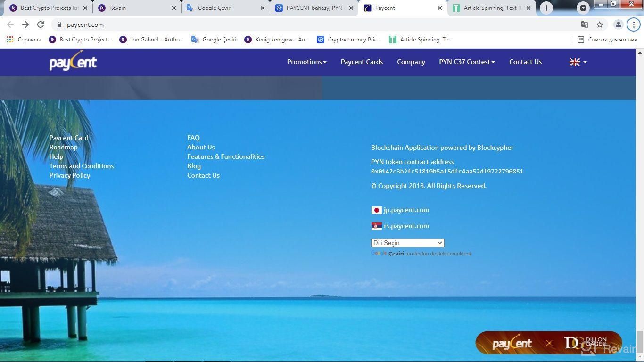The width and height of the screenshot is (644, 362).
Task: Click the Serbia flag icon
Action: (376, 226)
